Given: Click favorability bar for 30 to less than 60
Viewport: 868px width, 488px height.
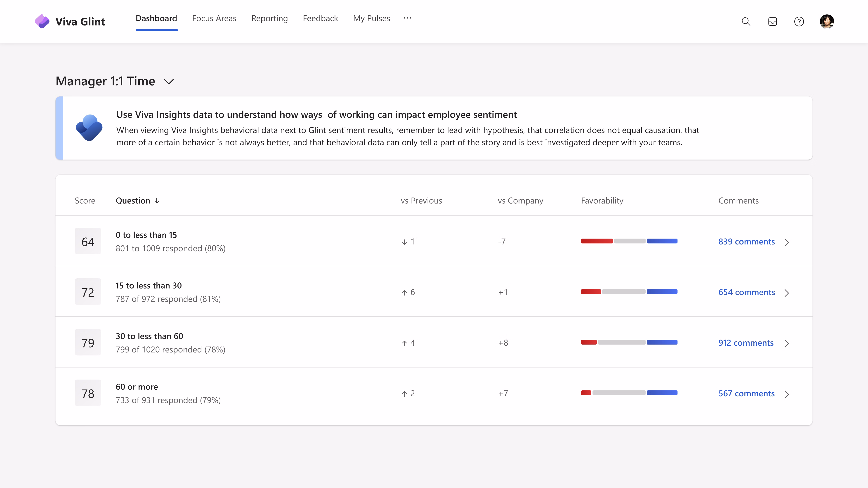Looking at the screenshot, I should [x=629, y=342].
